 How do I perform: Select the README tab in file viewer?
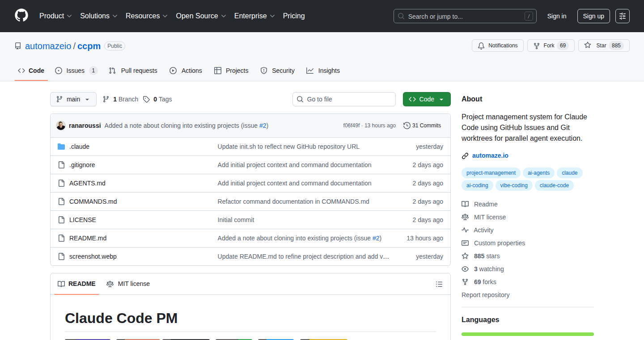click(76, 284)
